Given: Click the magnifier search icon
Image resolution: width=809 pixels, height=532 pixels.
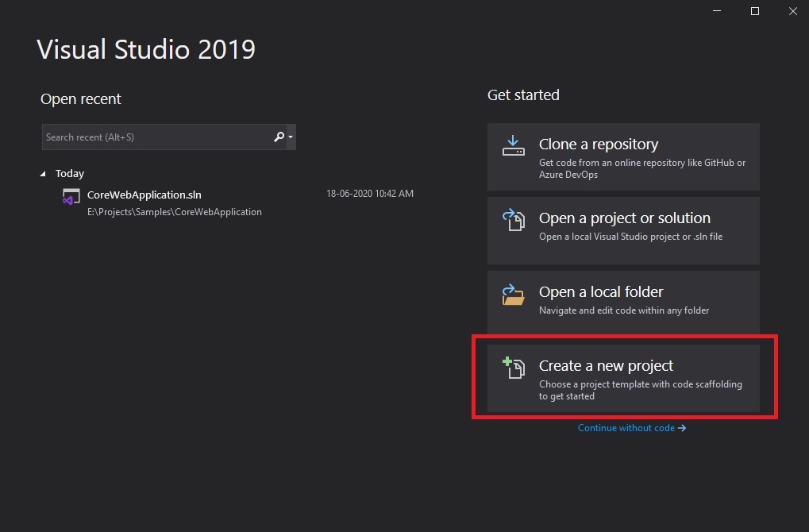Looking at the screenshot, I should pyautogui.click(x=279, y=137).
